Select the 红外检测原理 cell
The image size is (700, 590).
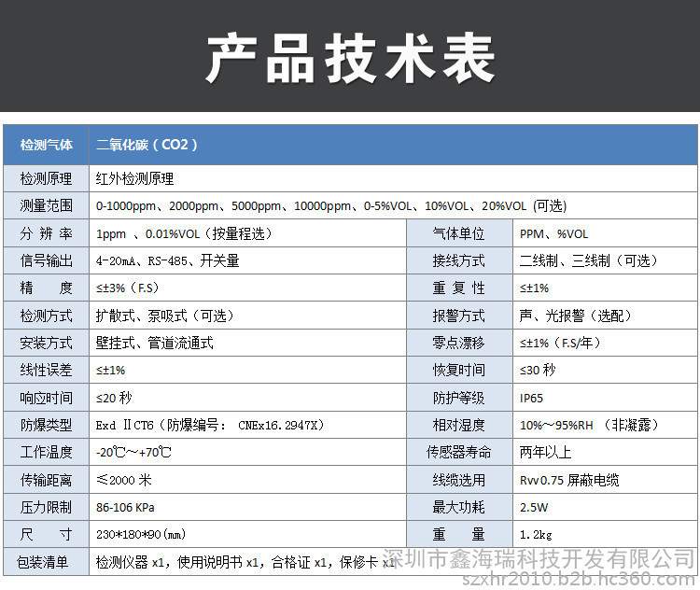[134, 178]
